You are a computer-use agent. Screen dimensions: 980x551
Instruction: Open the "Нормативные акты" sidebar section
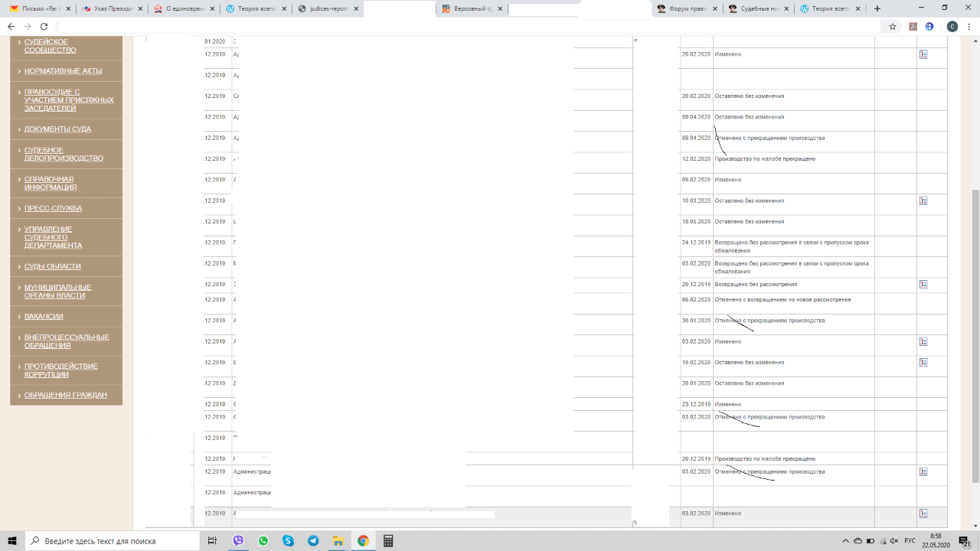57,70
